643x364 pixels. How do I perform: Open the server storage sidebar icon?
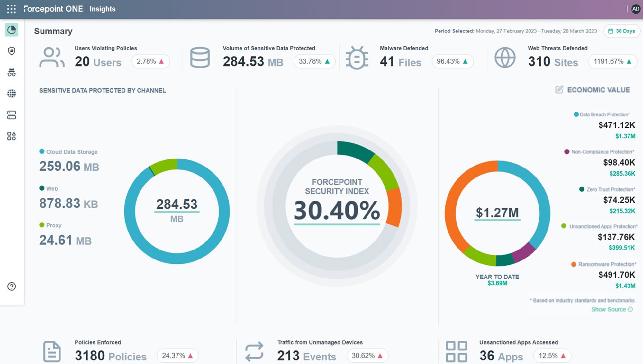point(12,115)
